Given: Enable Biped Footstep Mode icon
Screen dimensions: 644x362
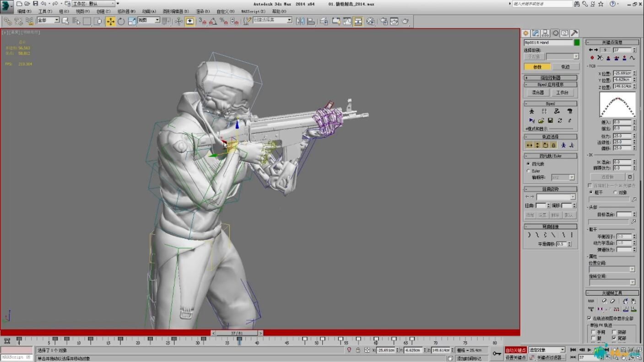Looking at the screenshot, I should click(x=544, y=111).
